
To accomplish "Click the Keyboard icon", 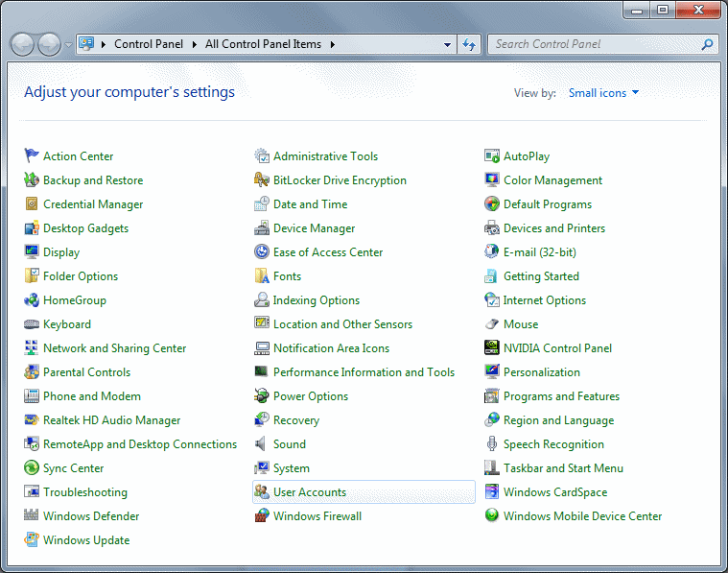I will click(x=31, y=323).
